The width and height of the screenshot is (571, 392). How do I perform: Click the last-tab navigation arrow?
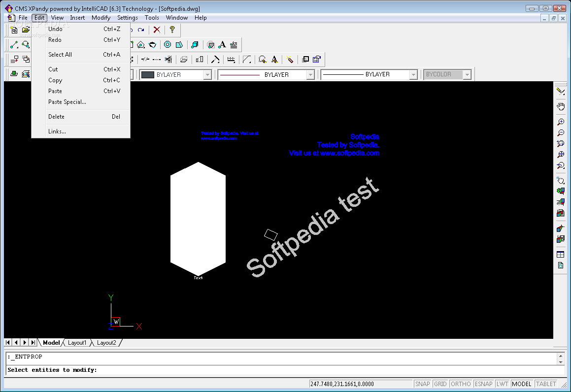pyautogui.click(x=33, y=342)
